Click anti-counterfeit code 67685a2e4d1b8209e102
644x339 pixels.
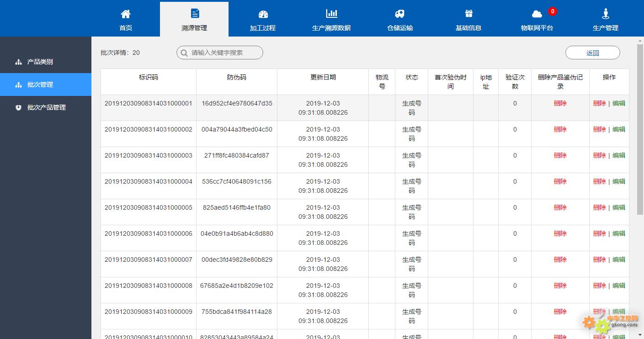pos(237,286)
